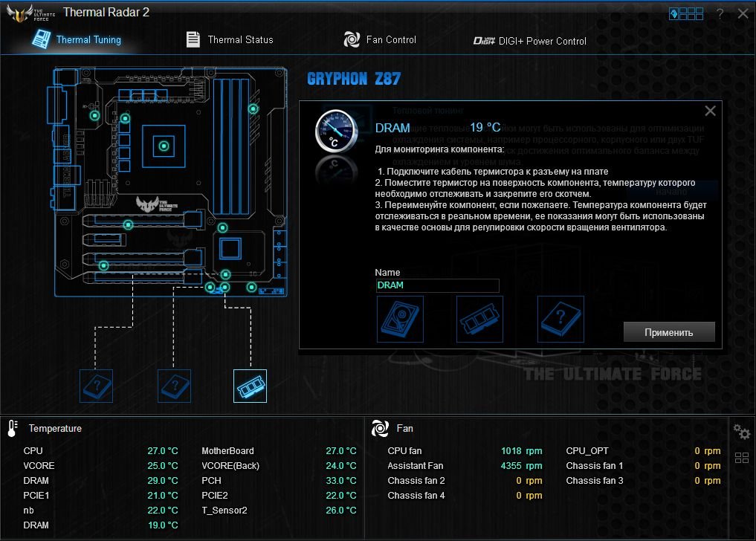
Task: Click the CPU fan 1018 rpm reading
Action: 521,451
